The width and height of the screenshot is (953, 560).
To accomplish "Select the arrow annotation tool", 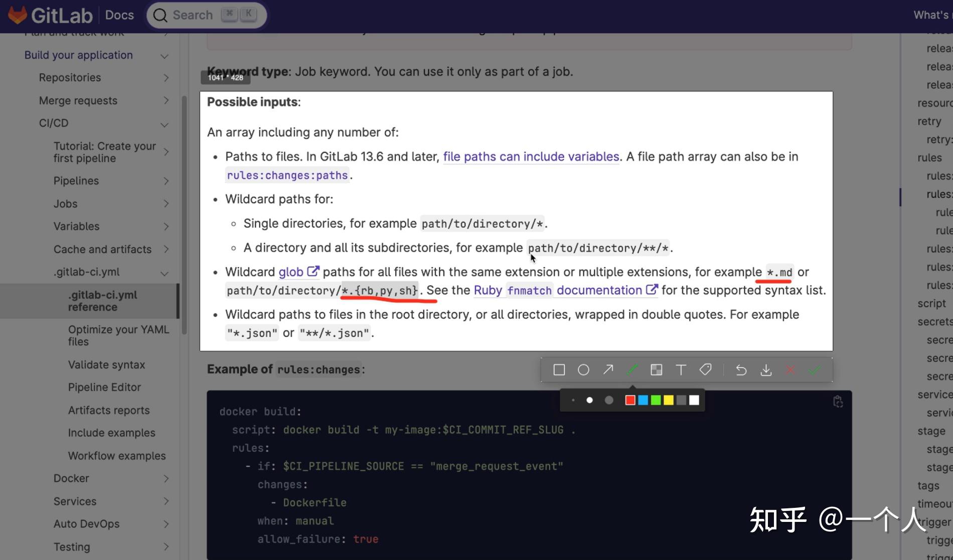I will click(607, 369).
